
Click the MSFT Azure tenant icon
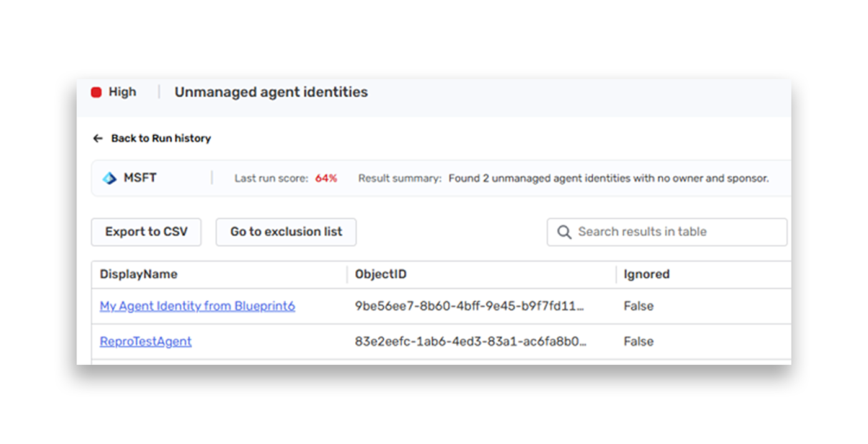[x=110, y=179]
